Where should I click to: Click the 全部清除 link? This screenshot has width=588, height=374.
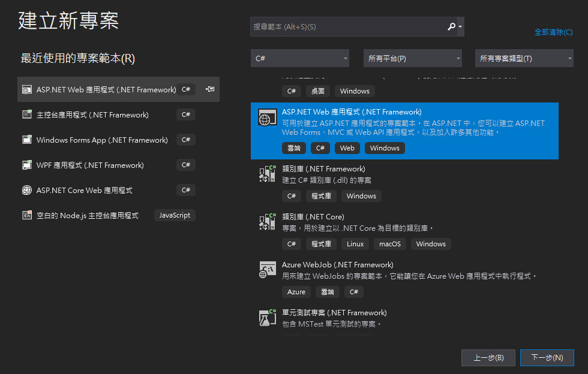click(553, 32)
